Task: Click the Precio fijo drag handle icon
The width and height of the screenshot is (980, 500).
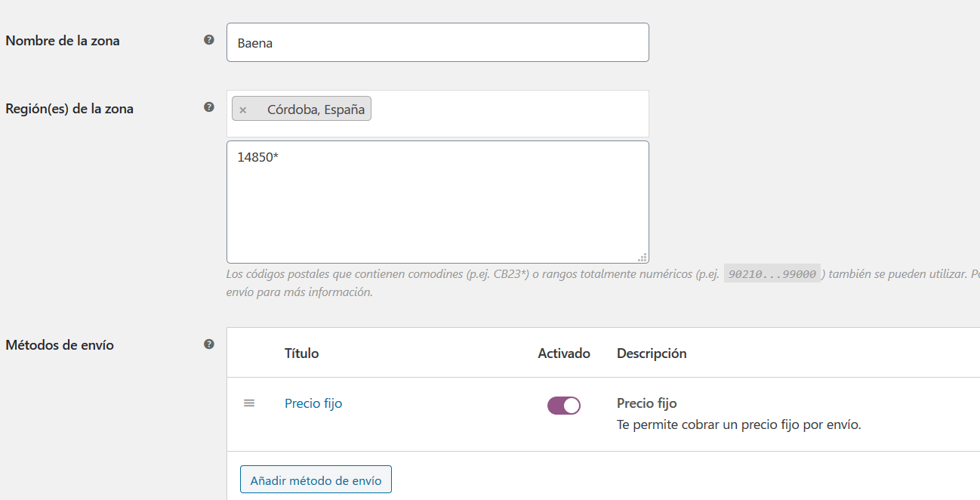Action: [x=249, y=403]
